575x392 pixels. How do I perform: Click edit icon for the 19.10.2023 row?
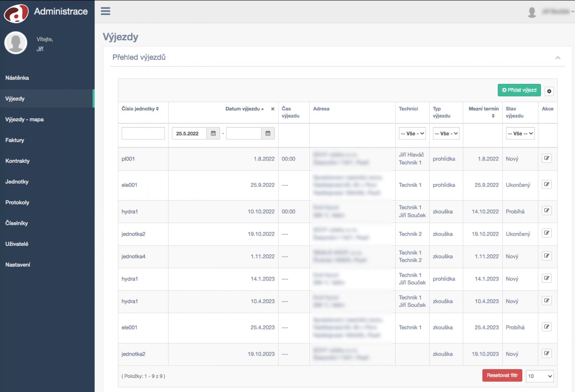547,353
